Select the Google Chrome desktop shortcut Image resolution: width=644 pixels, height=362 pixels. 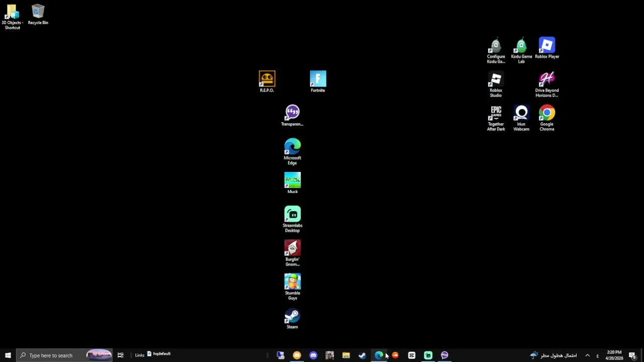[x=547, y=118]
